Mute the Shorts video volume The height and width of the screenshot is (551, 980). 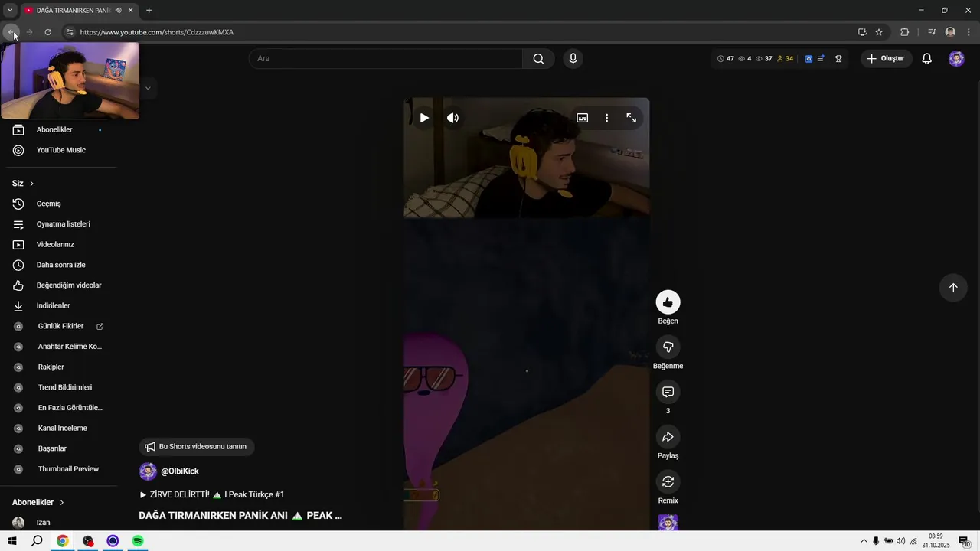(x=452, y=118)
